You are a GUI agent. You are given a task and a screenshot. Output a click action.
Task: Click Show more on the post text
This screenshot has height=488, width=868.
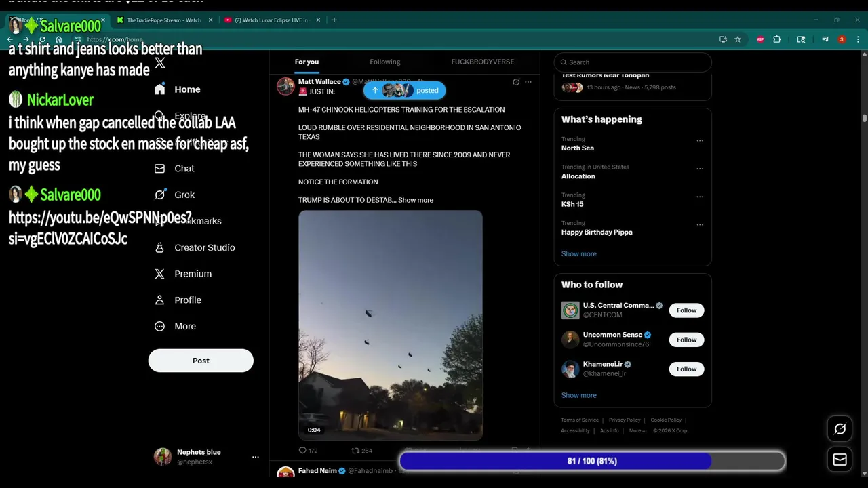[416, 200]
